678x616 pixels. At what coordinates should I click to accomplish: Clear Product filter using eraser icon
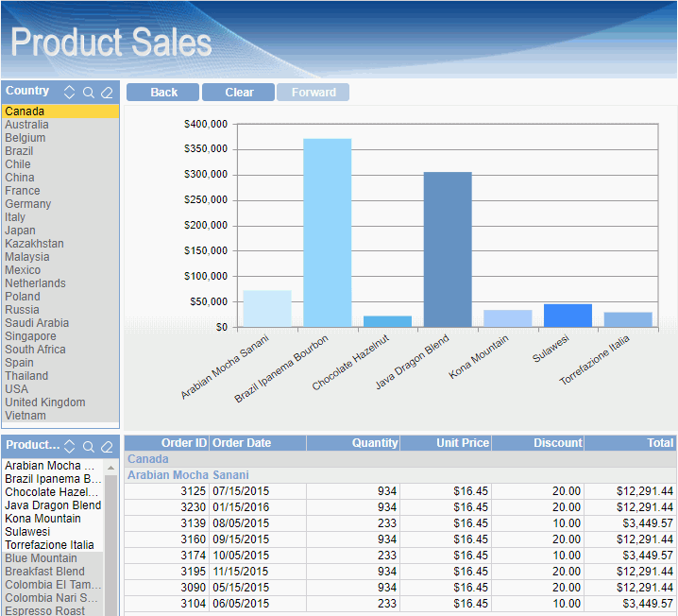click(107, 446)
